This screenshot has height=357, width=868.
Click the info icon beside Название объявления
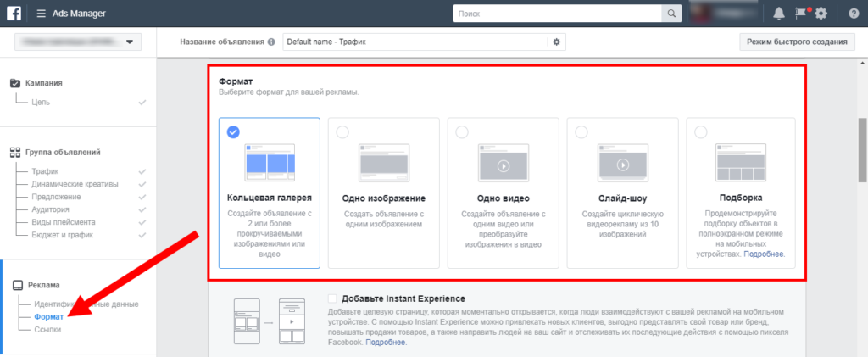(x=271, y=42)
